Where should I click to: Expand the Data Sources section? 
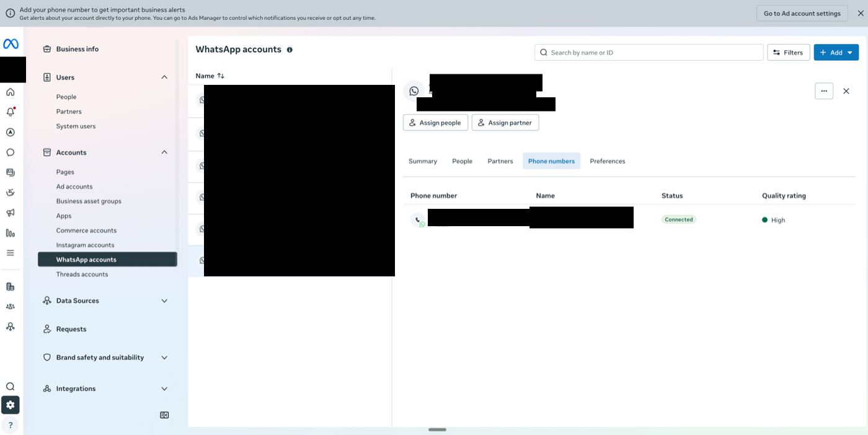[x=164, y=301]
